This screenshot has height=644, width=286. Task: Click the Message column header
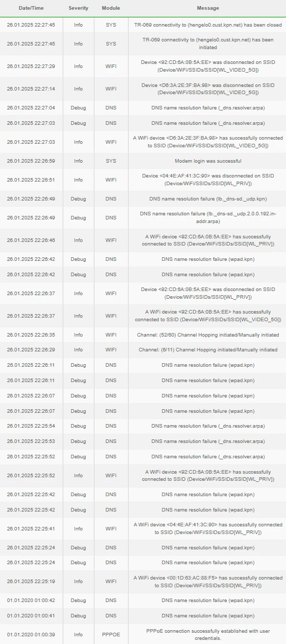coord(208,8)
